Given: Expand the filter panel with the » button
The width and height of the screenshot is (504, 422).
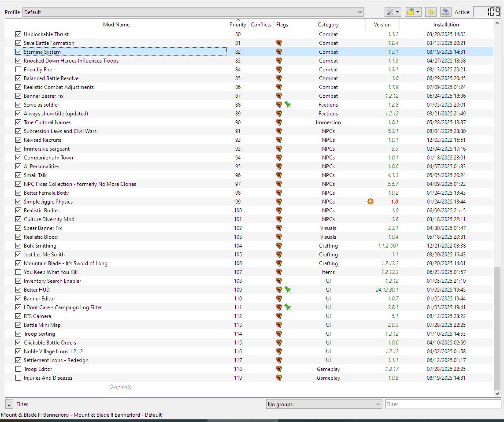Looking at the screenshot, I should pyautogui.click(x=9, y=404).
